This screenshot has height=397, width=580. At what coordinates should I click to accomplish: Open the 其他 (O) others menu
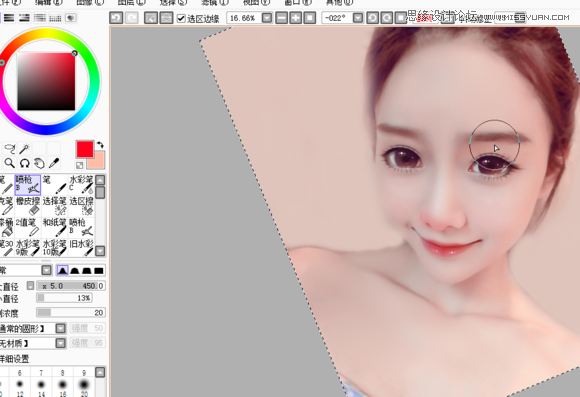coord(339,2)
